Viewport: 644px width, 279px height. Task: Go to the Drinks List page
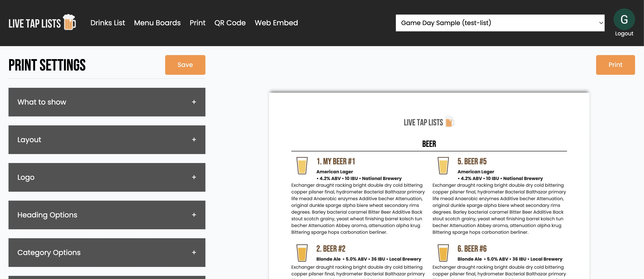107,23
